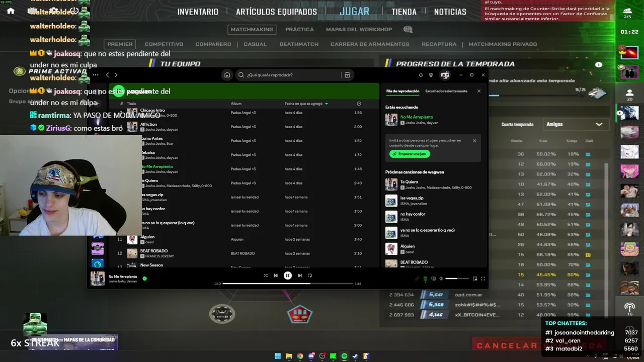Select the 'Chicago Intro' track row

(x=244, y=113)
